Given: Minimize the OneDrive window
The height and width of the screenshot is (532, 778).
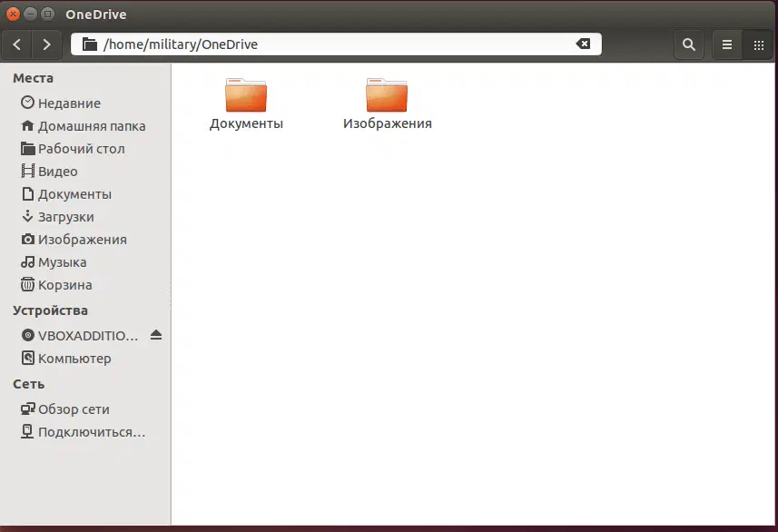Looking at the screenshot, I should (x=30, y=15).
